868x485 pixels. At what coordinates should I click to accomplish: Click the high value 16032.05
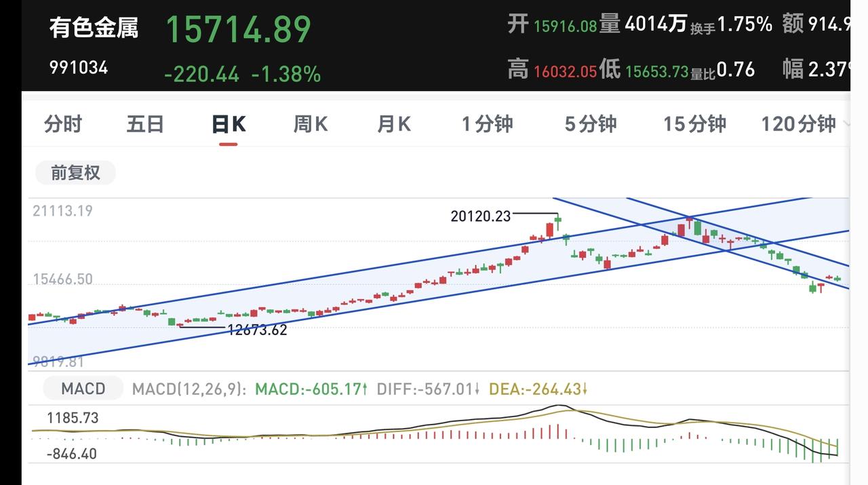(x=565, y=71)
